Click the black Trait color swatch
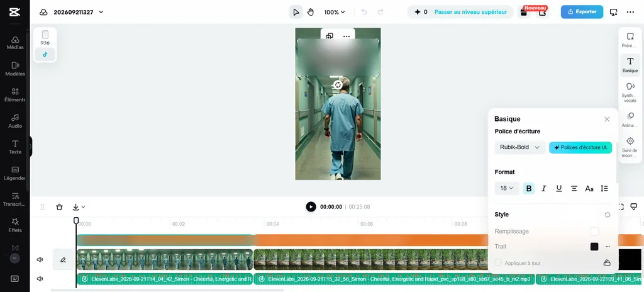Screen dimensions: 644x292 594,246
